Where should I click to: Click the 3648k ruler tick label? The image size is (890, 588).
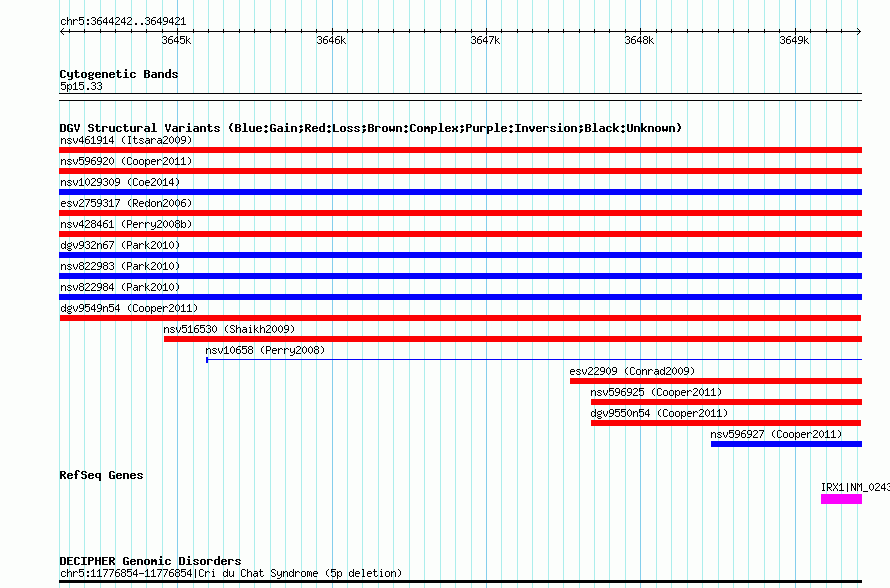click(639, 40)
